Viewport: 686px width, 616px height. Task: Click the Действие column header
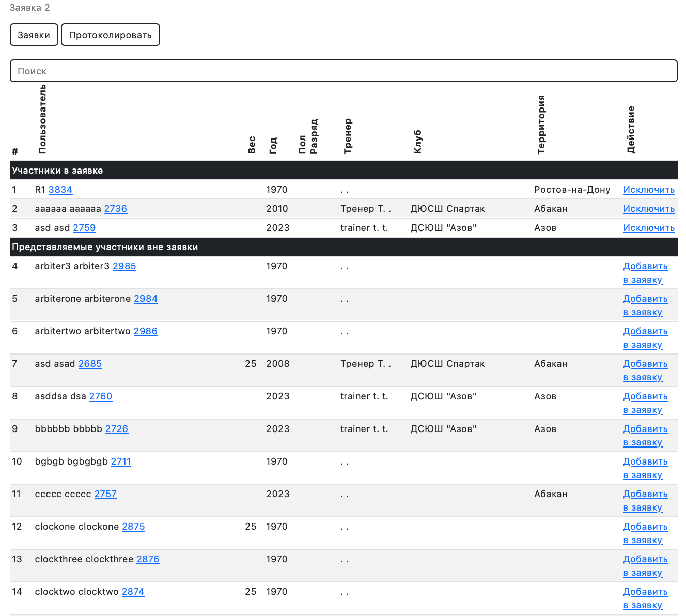[x=631, y=130]
